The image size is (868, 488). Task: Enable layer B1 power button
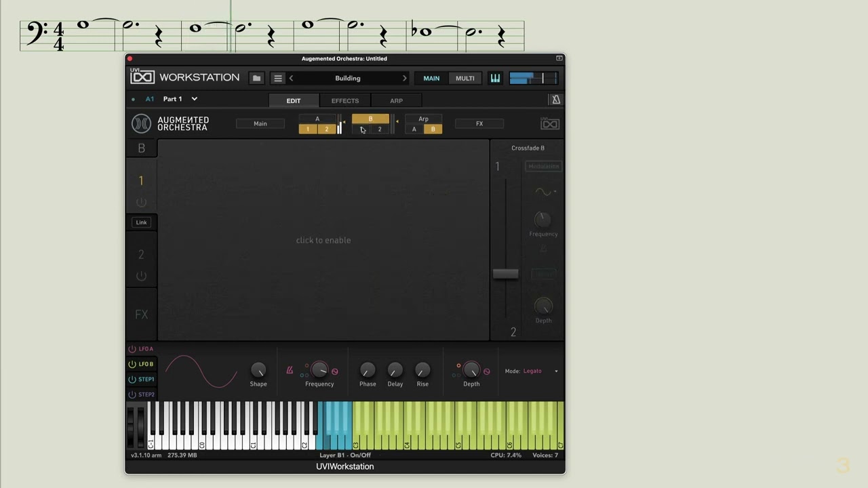pos(141,203)
